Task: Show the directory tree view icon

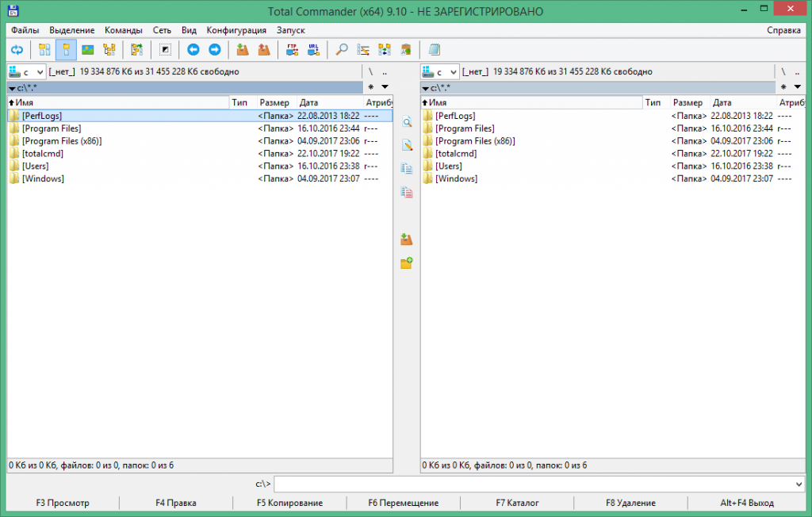Action: (x=109, y=50)
